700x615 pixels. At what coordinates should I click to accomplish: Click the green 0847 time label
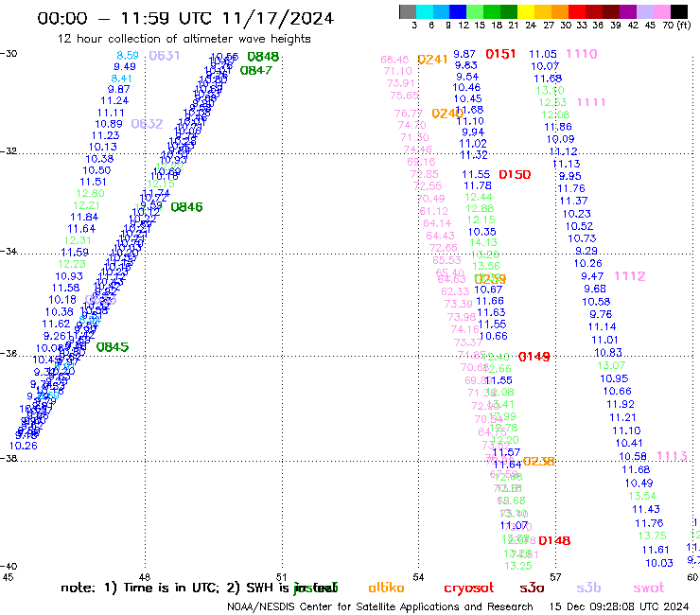click(x=255, y=70)
